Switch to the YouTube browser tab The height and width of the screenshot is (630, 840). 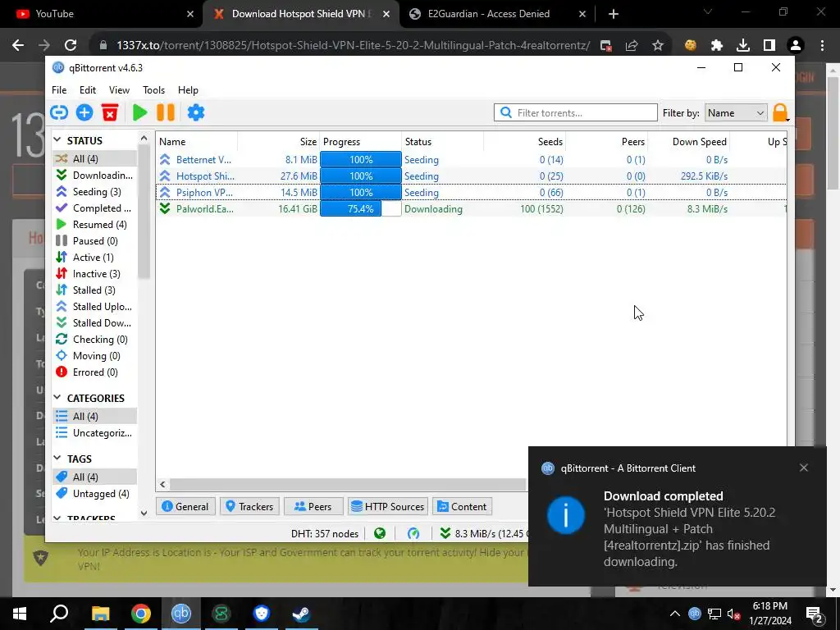[102, 14]
